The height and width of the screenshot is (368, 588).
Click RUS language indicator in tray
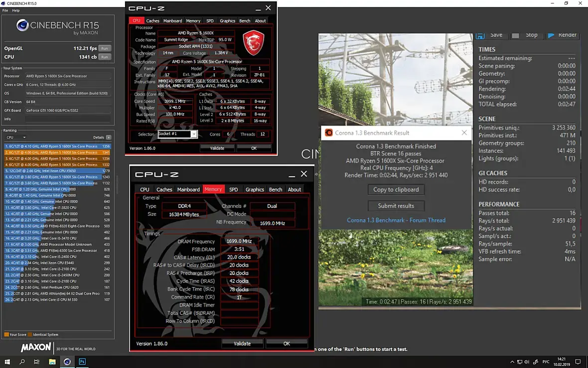click(546, 362)
